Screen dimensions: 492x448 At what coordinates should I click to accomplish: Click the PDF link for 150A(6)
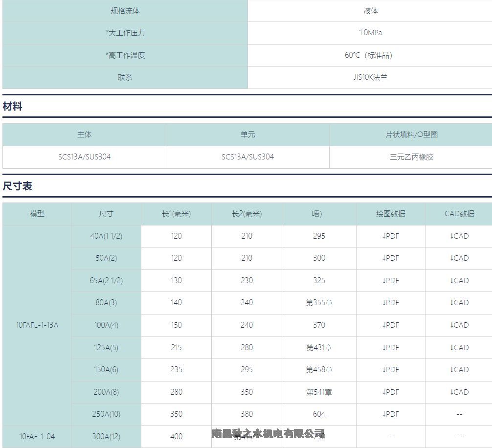(390, 370)
